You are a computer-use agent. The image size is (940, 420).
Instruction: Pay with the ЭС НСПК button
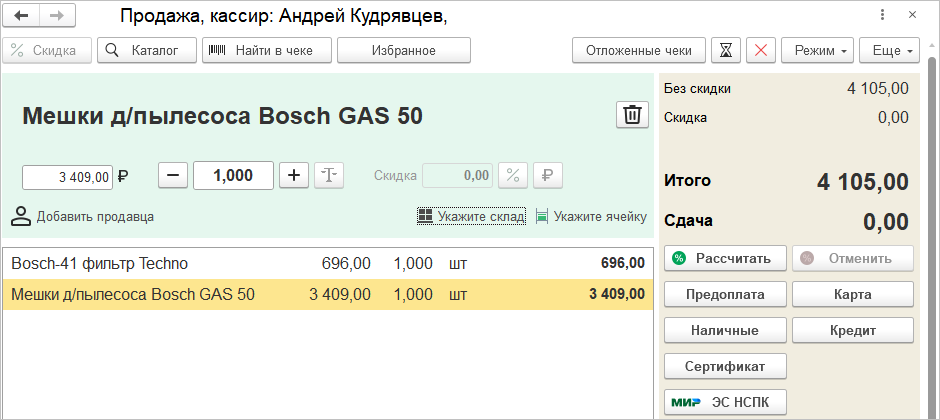726,402
